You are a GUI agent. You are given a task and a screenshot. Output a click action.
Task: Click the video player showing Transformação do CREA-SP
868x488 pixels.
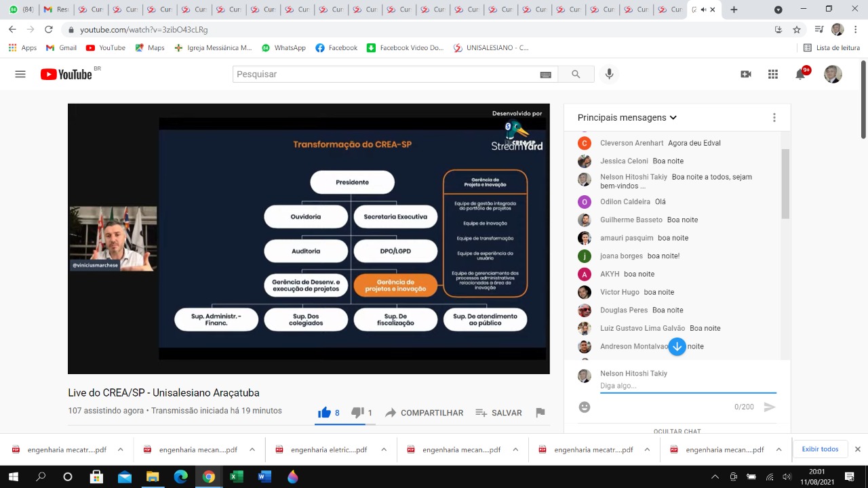(x=309, y=239)
